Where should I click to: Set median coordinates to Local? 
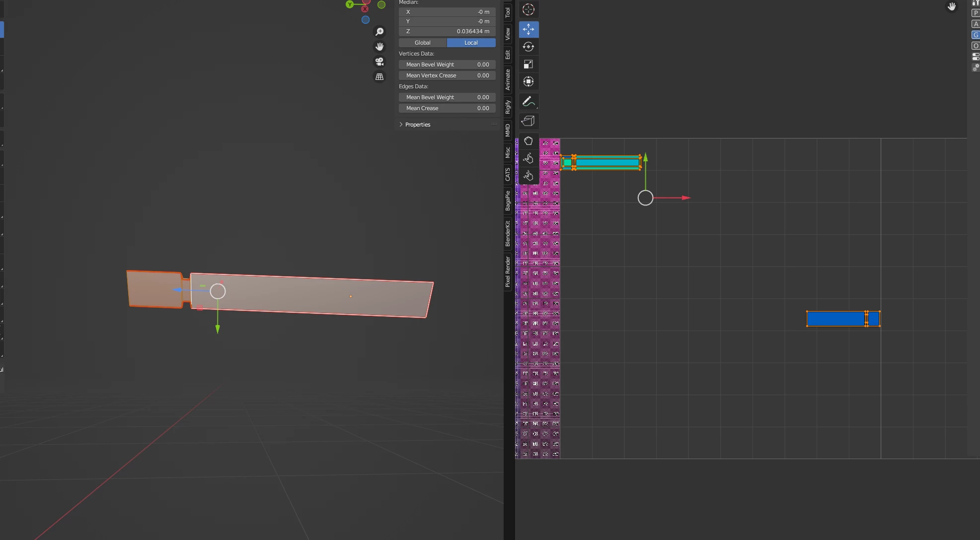pyautogui.click(x=471, y=43)
